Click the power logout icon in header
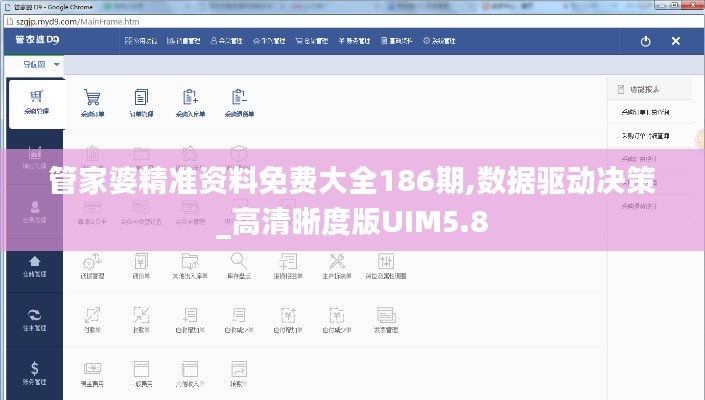This screenshot has width=705, height=400. [646, 41]
